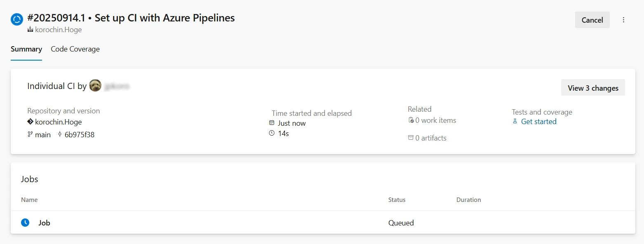Click the calendar icon next to Just now
This screenshot has height=244, width=644.
272,123
